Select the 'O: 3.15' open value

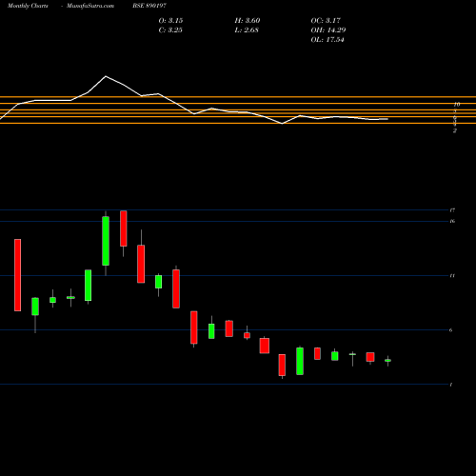pyautogui.click(x=170, y=21)
